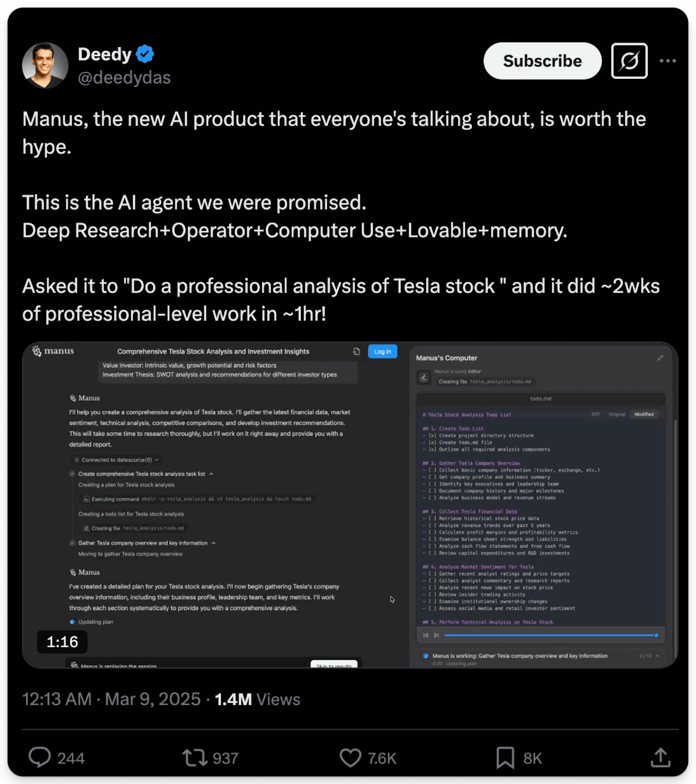Collapse the Gather Tesla company overview step
The image size is (696, 784).
point(214,543)
